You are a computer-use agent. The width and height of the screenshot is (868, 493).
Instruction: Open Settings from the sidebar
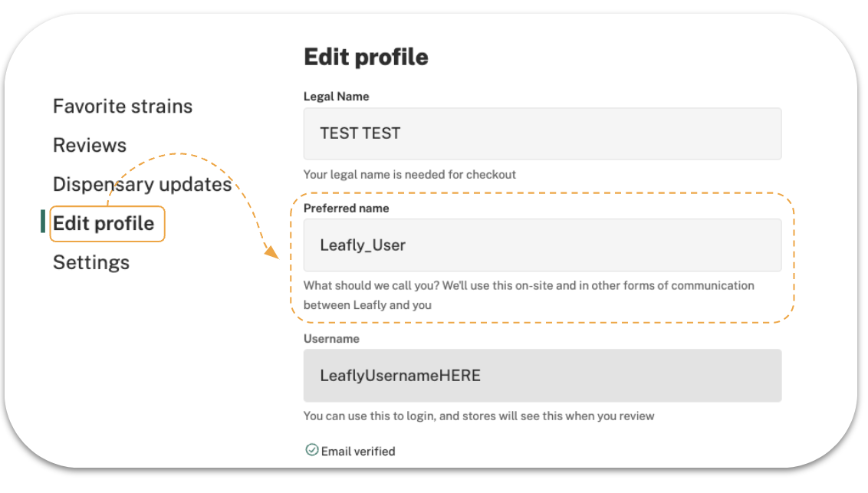coord(91,263)
